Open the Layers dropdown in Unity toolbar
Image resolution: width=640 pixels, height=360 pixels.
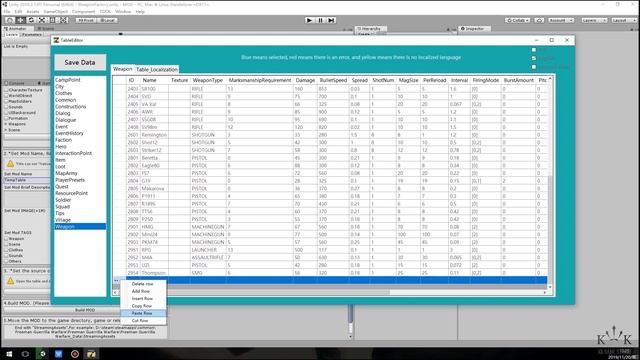coord(594,20)
